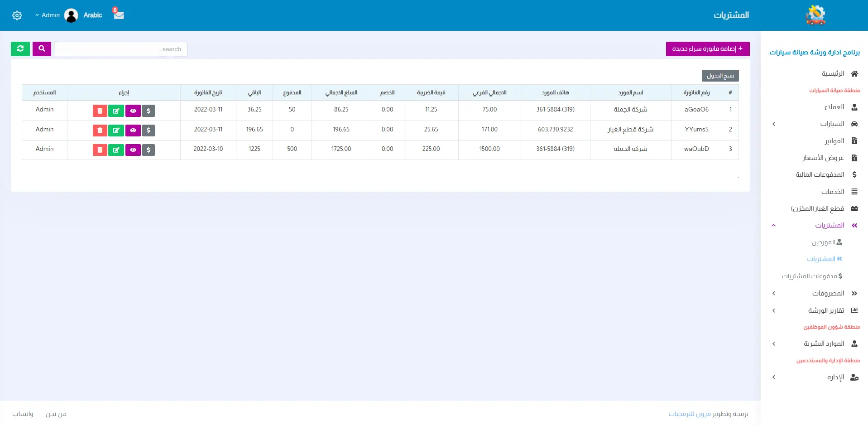Click إضافة فاتورة شراء جديدة button

[x=707, y=49]
